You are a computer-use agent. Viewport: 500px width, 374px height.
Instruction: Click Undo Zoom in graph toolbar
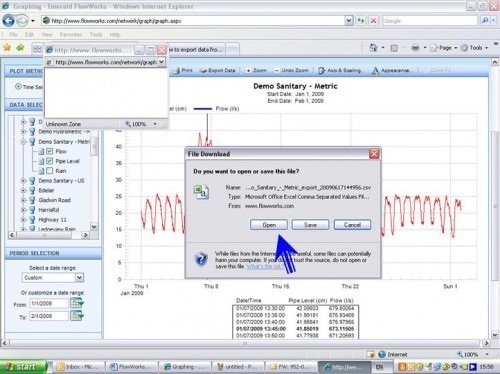coord(291,70)
